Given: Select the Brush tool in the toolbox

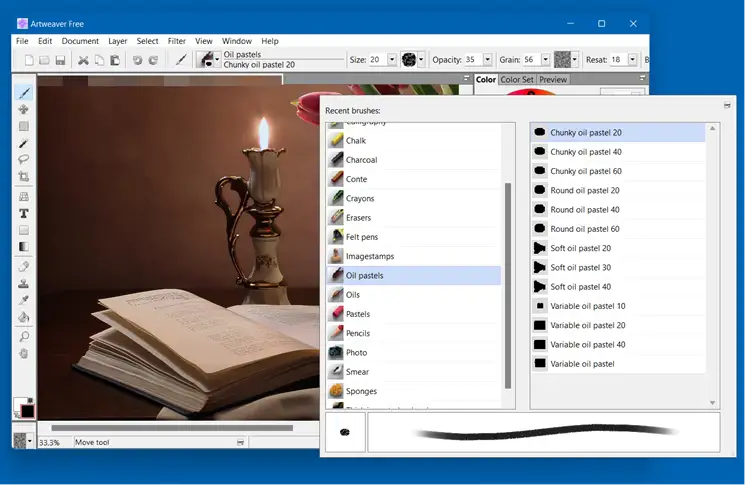Looking at the screenshot, I should coord(23,93).
